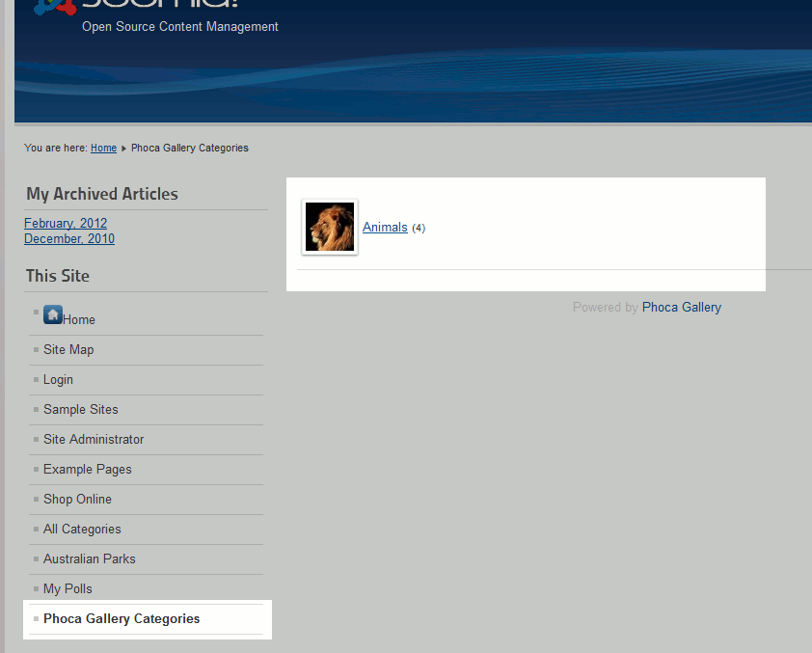
Task: Select All Categories menu item
Action: 82,530
